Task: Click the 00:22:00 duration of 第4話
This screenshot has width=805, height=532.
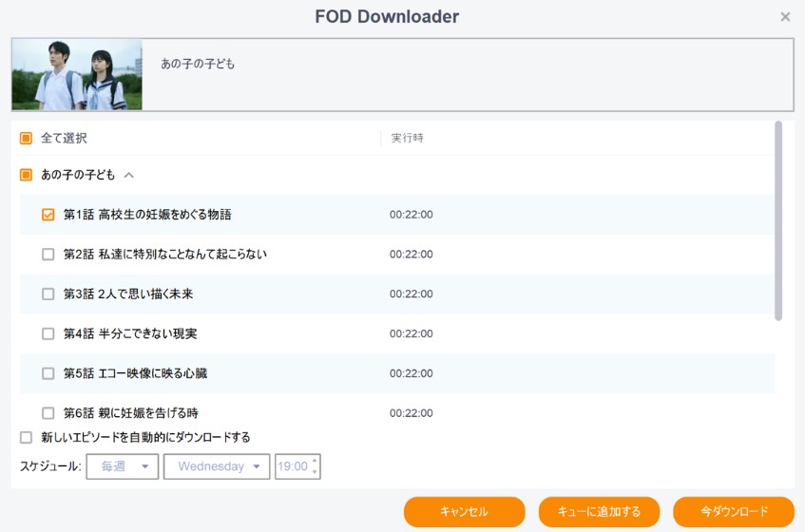Action: pos(412,333)
